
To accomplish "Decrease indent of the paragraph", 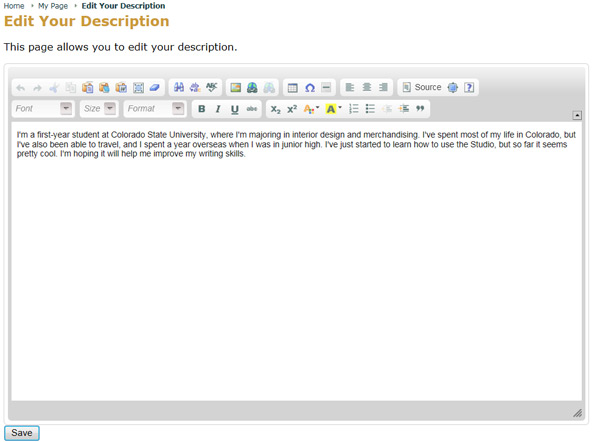I will (387, 109).
